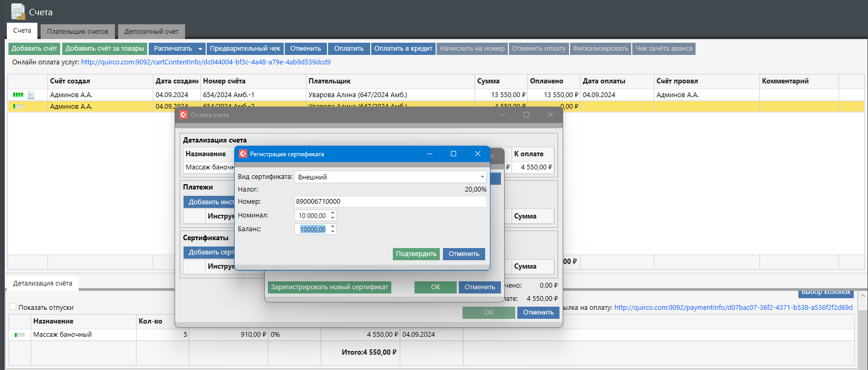Image resolution: width=868 pixels, height=370 pixels.
Task: Increase the Номинал value with up arrow
Action: [333, 213]
